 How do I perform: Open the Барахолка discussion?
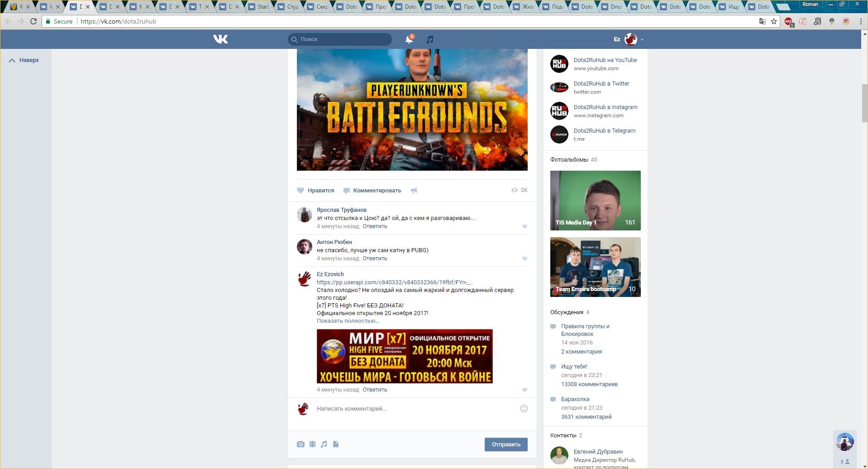tap(575, 399)
